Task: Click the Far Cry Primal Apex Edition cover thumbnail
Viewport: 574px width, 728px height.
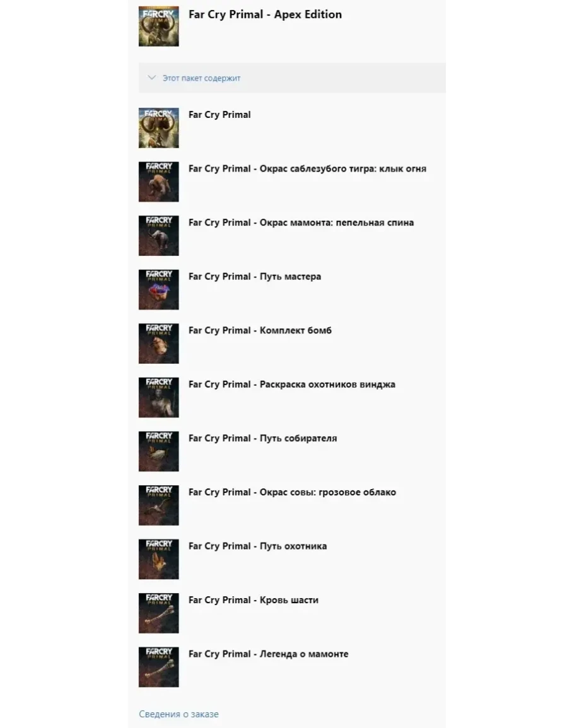Action: (158, 26)
